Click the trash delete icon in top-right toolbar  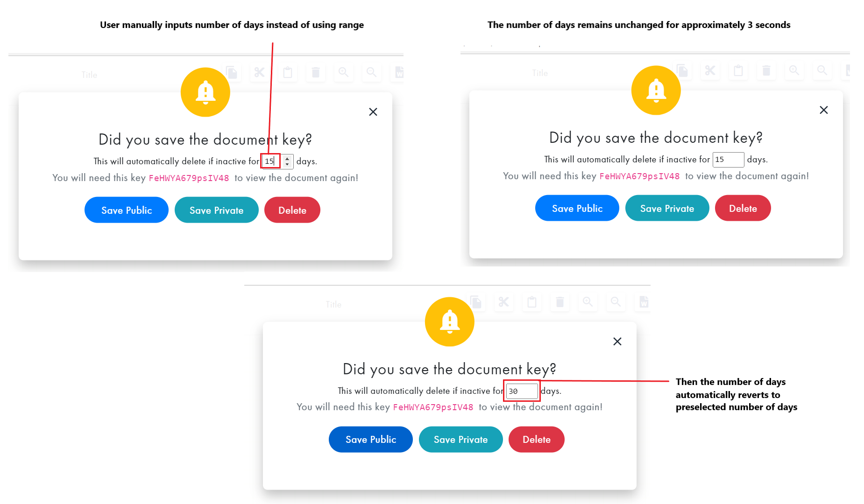[766, 71]
